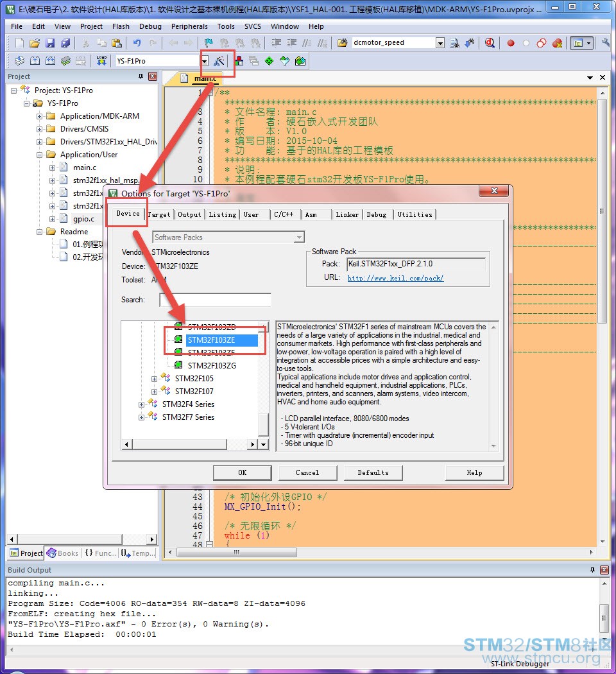Click the Save All icon
This screenshot has height=674, width=616.
pyautogui.click(x=65, y=42)
